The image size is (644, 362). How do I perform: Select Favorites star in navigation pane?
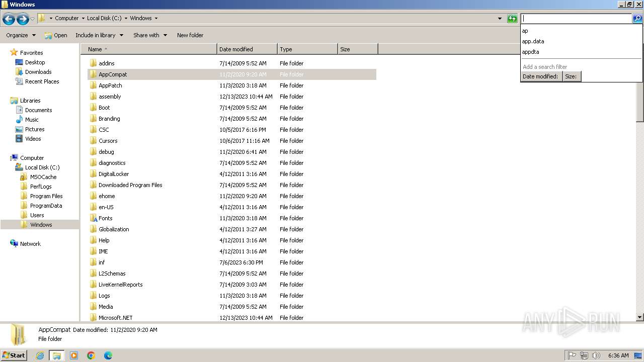14,52
